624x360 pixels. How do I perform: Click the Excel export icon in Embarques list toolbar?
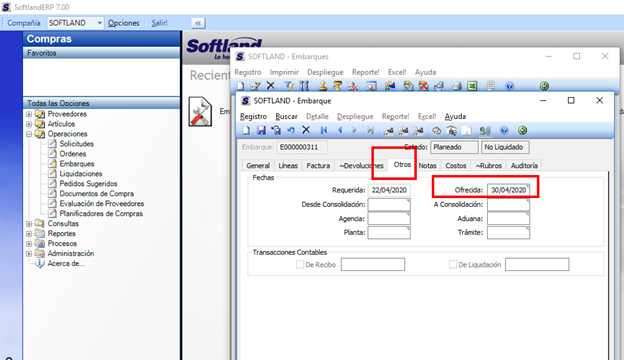click(x=472, y=86)
